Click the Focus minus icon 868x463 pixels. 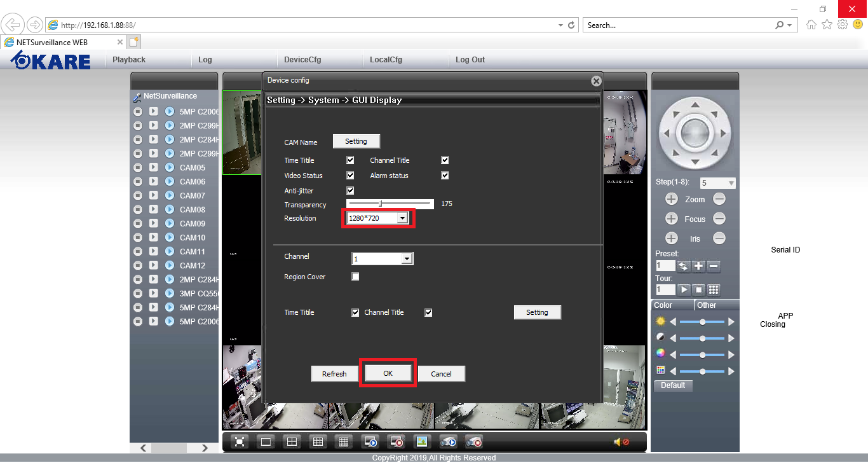719,219
